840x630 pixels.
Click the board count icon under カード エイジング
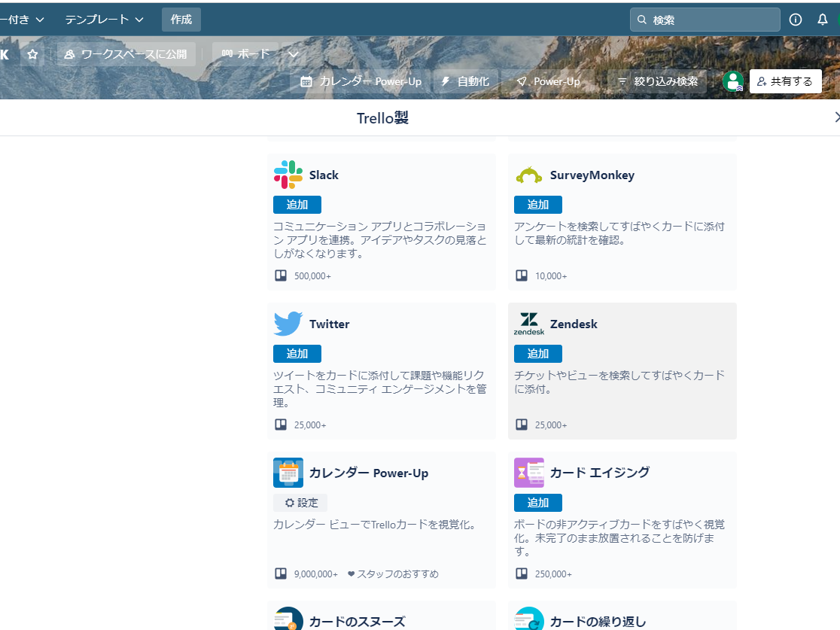pyautogui.click(x=522, y=574)
